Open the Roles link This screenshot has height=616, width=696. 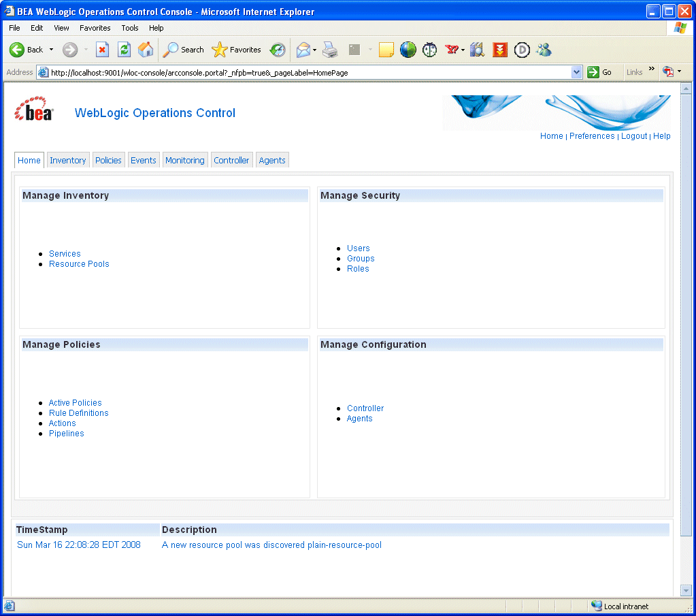(x=358, y=269)
